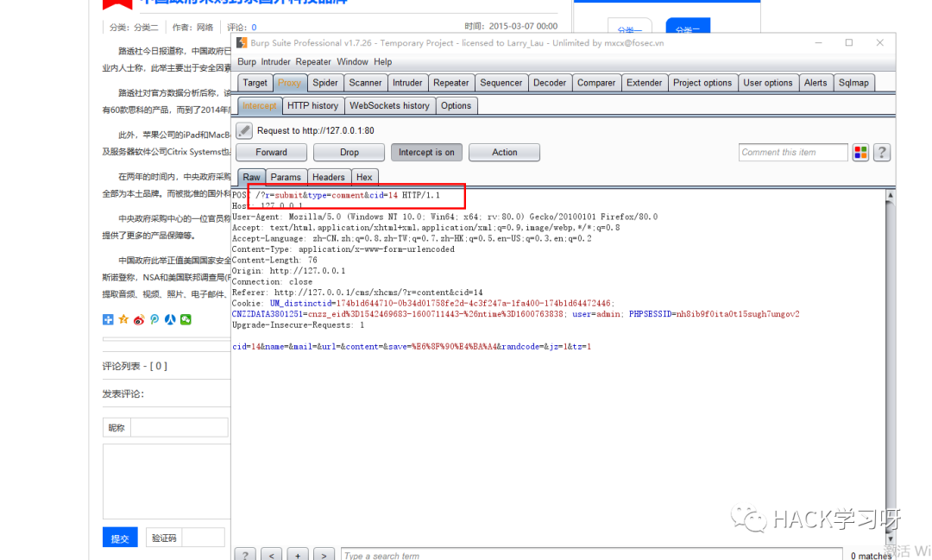932x560 pixels.
Task: Click the blue plus share icon on webpage
Action: 108,320
